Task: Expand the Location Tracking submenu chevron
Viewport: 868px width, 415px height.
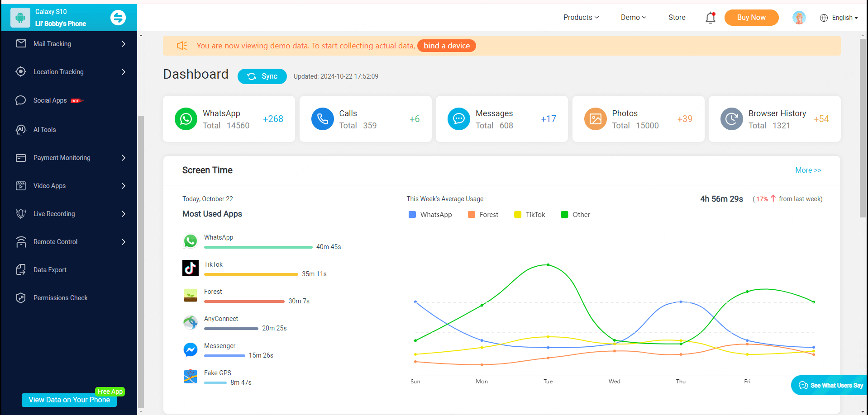Action: click(x=124, y=72)
